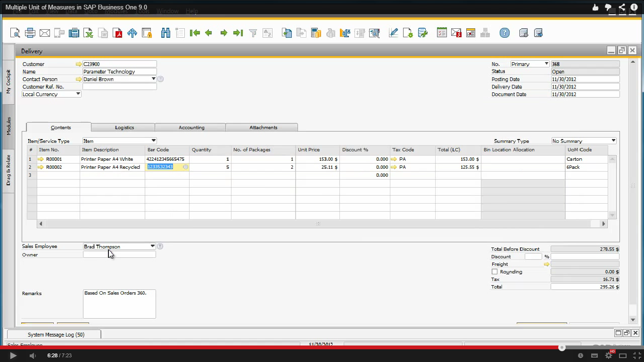
Task: Open the Sales Employee dropdown
Action: [153, 247]
